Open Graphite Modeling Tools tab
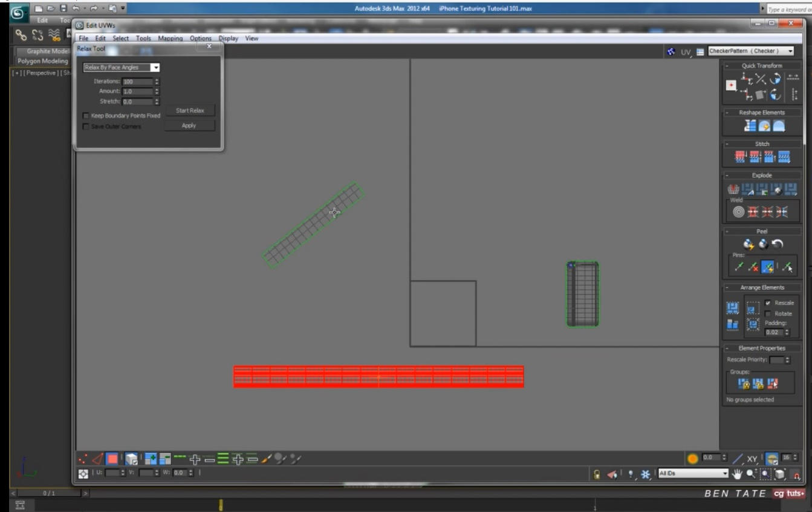The width and height of the screenshot is (812, 512). coord(48,51)
